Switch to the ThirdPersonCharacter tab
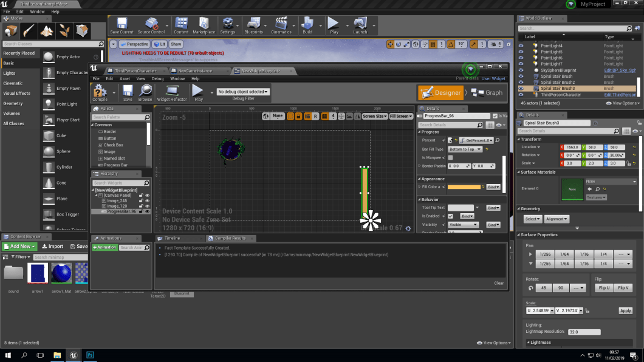Viewport: 644px width, 362px height. 135,71
